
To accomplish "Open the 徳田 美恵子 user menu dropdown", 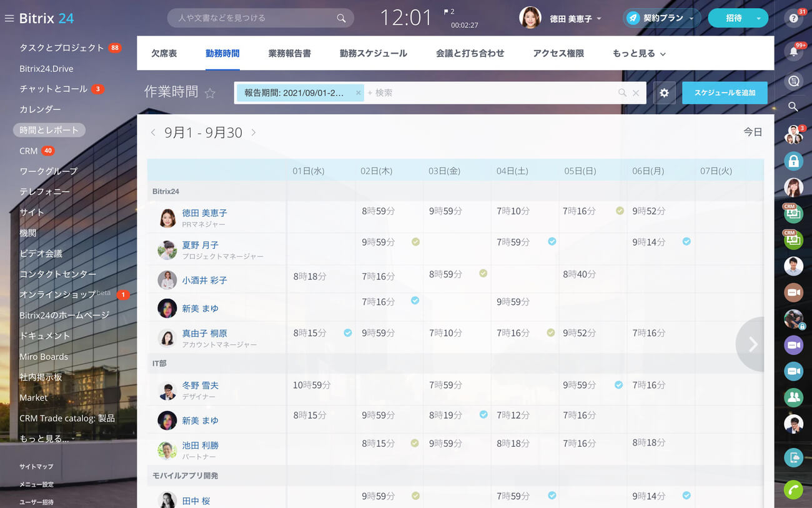I will [x=599, y=19].
